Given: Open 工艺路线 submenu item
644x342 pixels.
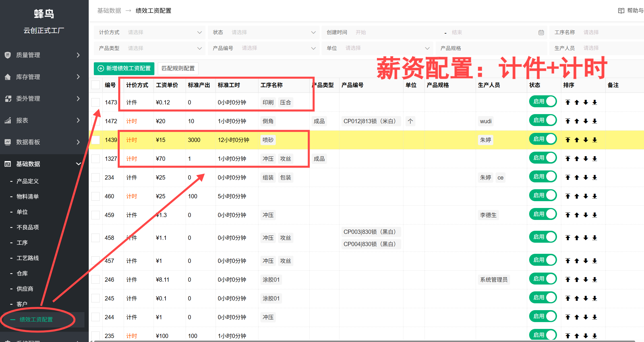Looking at the screenshot, I should [28, 258].
